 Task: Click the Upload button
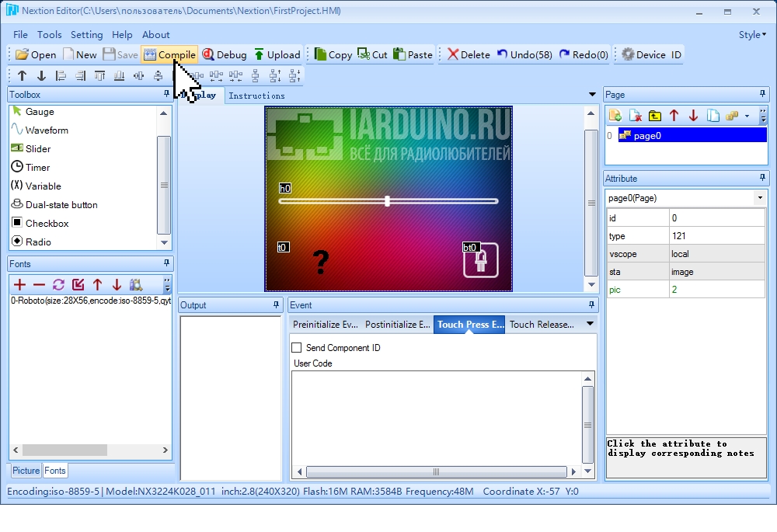point(277,54)
